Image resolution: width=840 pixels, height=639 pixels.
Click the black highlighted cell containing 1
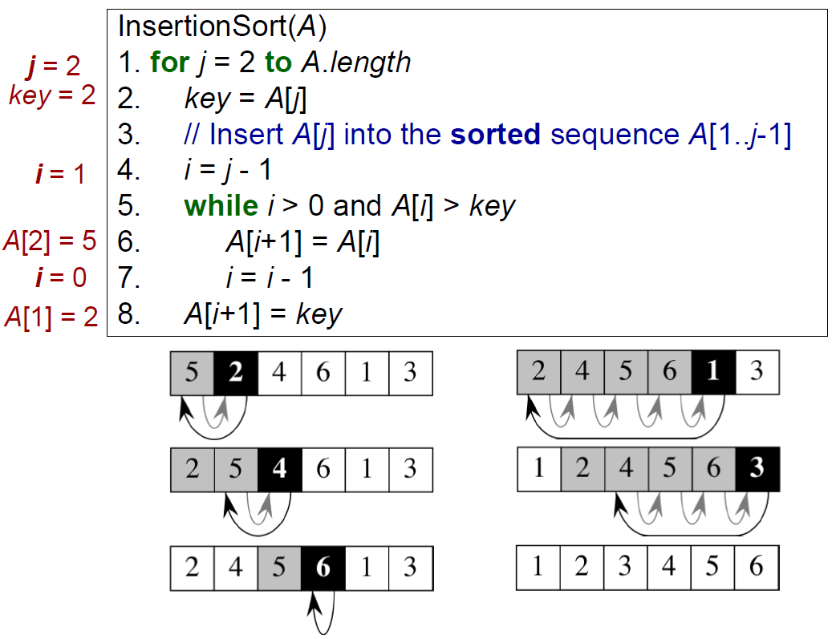coord(712,372)
